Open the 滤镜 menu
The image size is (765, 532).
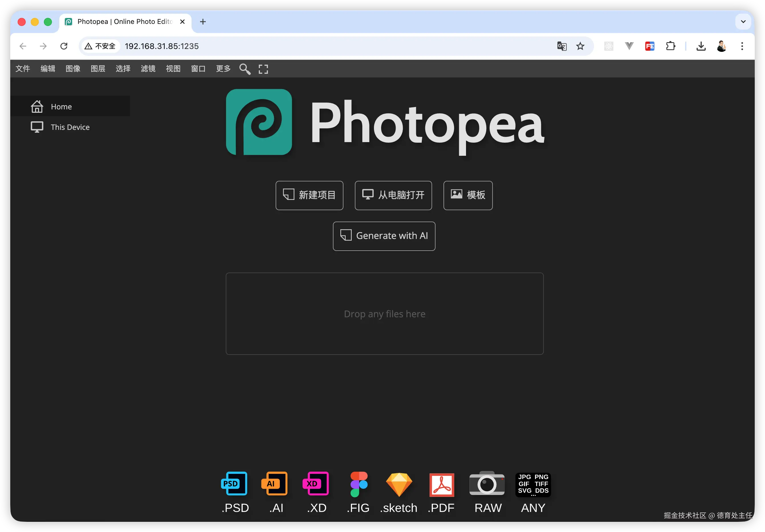click(148, 69)
